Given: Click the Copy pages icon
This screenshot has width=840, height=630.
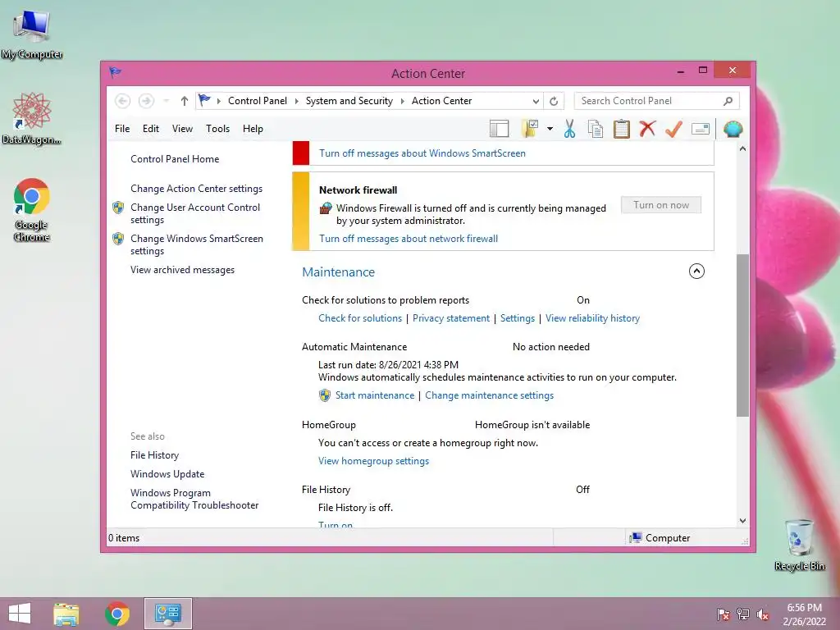Looking at the screenshot, I should click(x=596, y=129).
